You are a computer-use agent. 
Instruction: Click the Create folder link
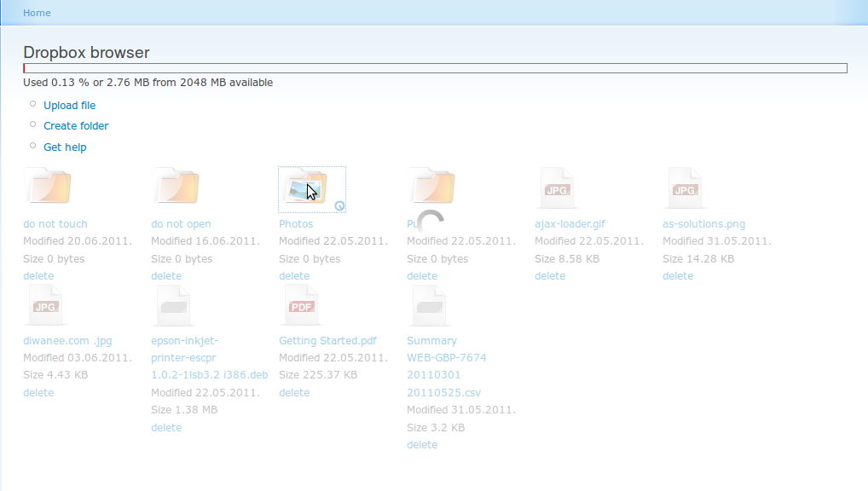coord(76,125)
